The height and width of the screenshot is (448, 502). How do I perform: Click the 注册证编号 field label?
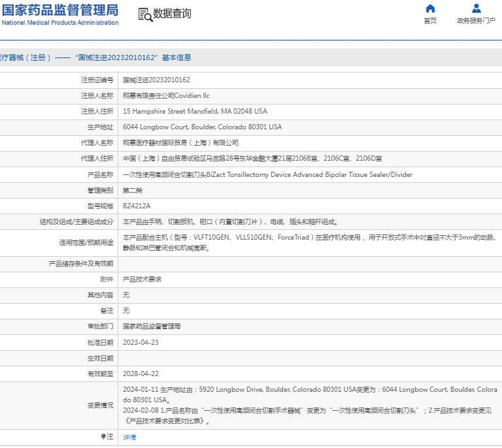point(97,80)
